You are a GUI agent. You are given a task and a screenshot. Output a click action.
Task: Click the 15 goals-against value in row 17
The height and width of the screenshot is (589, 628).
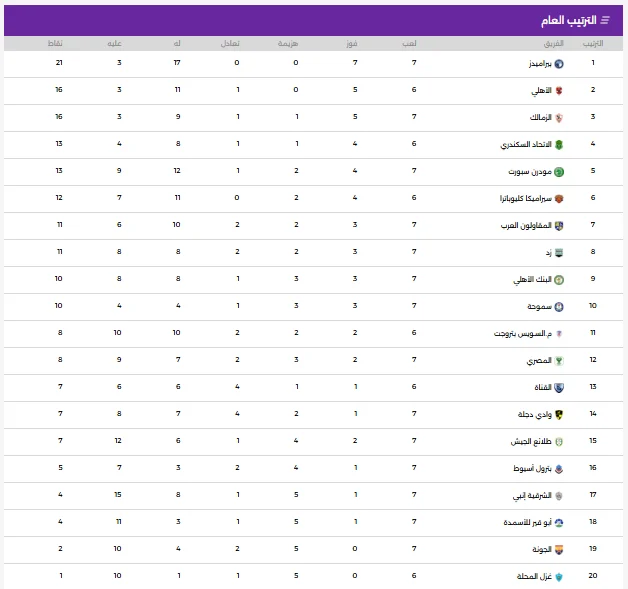tap(118, 495)
